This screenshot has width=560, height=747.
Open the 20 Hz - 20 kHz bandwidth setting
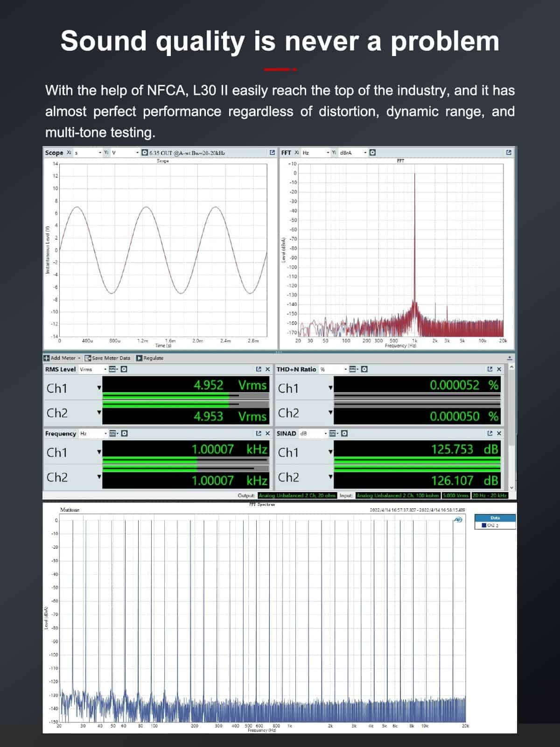tap(489, 495)
